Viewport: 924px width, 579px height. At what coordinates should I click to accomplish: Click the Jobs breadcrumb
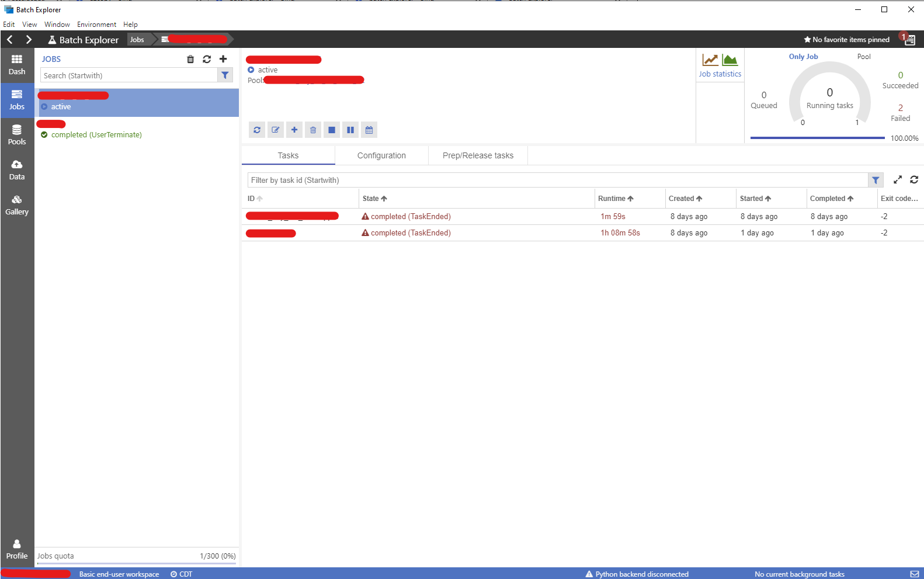(x=137, y=40)
